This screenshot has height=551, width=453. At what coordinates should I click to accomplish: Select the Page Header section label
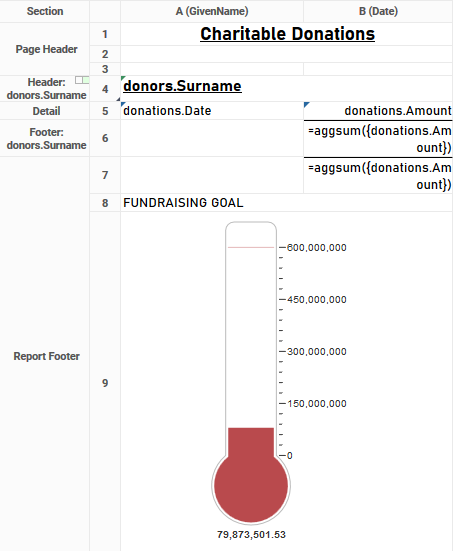pos(45,49)
